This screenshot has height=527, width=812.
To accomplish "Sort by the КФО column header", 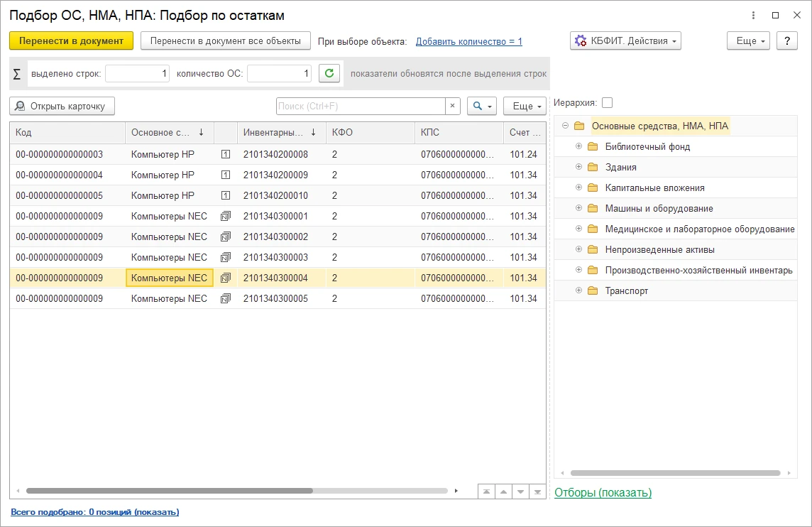I will [x=371, y=133].
